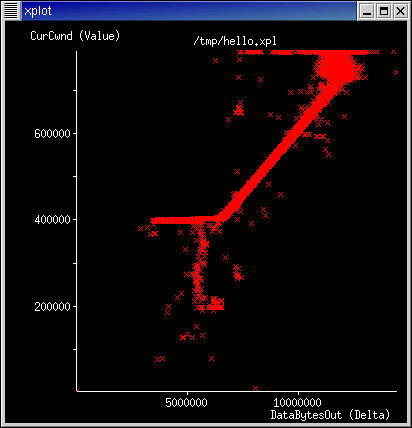This screenshot has width=412, height=428.
Task: Click the horizontal data band near 400000
Action: tap(183, 220)
